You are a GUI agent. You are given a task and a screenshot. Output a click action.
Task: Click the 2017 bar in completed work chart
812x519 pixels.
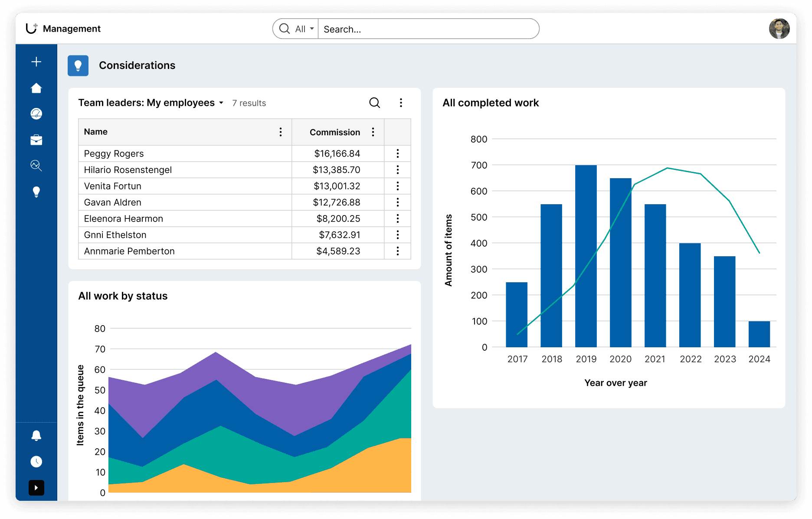click(x=517, y=314)
